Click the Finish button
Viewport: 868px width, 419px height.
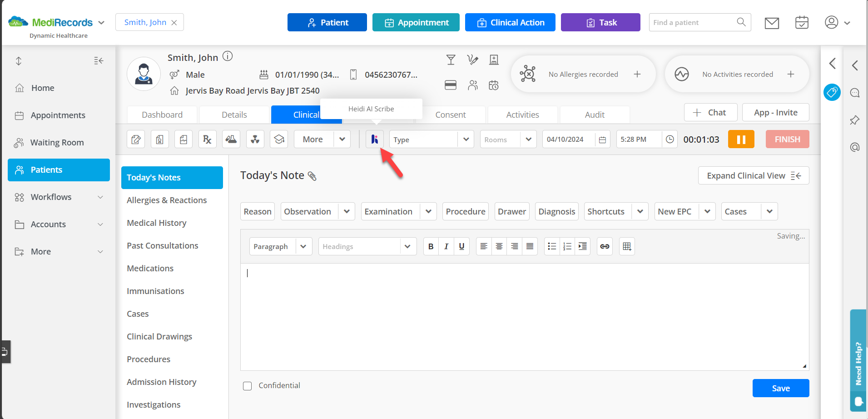787,139
